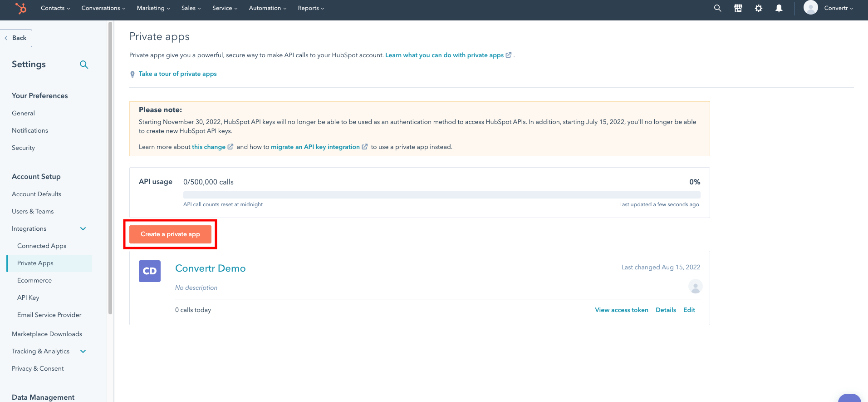The width and height of the screenshot is (868, 402).
Task: Click the Integrations label
Action: pyautogui.click(x=29, y=228)
